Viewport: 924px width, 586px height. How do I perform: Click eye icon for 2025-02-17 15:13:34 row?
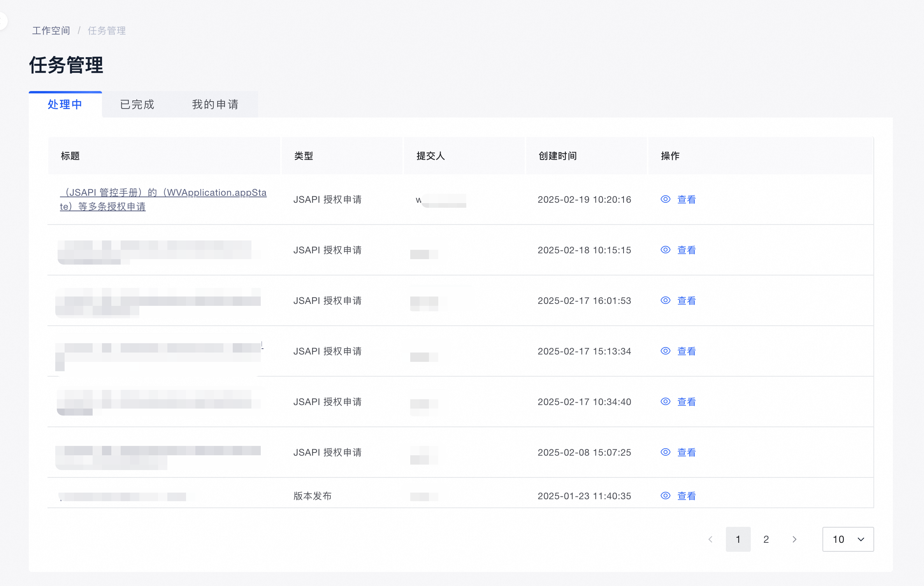[666, 351]
